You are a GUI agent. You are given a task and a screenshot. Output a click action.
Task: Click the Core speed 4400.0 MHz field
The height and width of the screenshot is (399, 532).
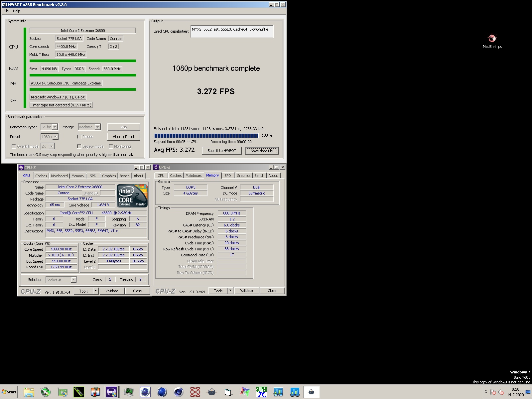pos(66,47)
